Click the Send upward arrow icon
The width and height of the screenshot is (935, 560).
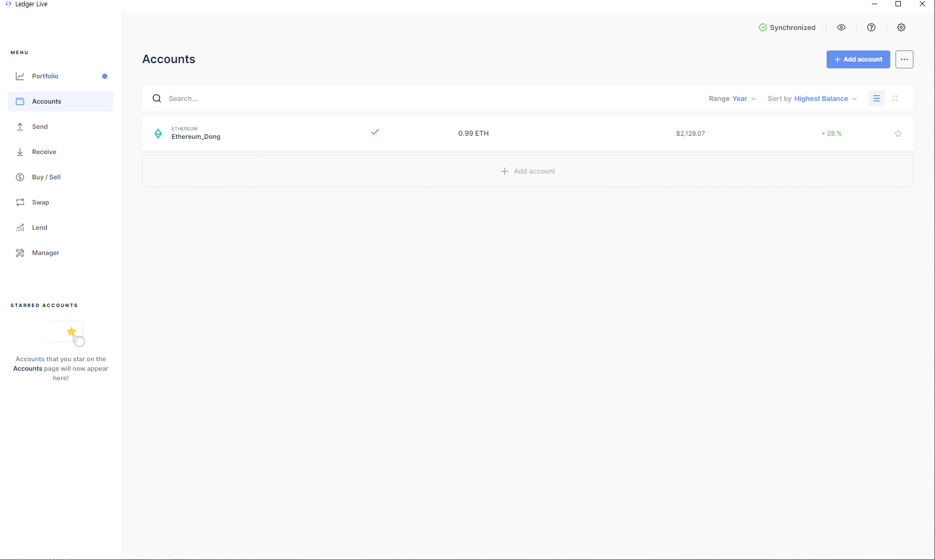coord(20,127)
